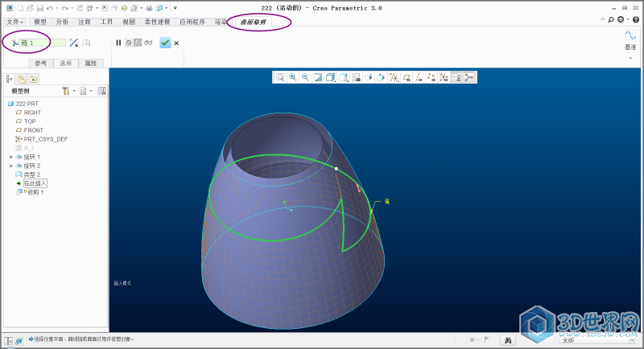The width and height of the screenshot is (644, 349).
Task: Pause the surface trim tool
Action: (118, 43)
